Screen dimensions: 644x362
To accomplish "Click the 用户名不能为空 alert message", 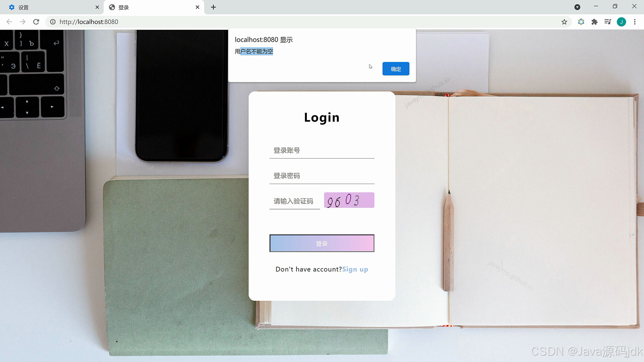I will coord(254,51).
